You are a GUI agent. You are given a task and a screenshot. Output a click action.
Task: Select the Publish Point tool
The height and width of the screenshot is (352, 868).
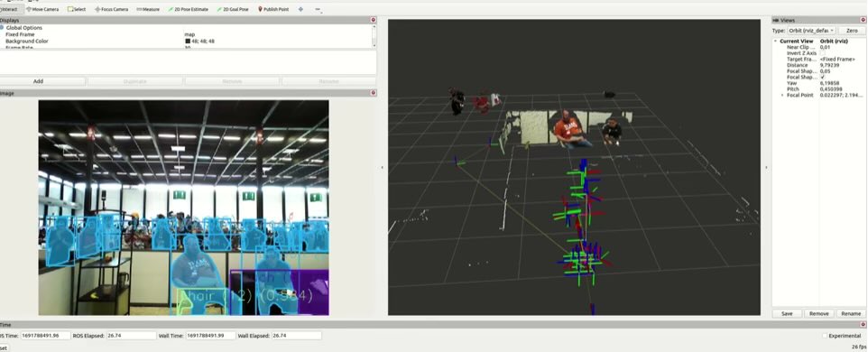tap(273, 9)
